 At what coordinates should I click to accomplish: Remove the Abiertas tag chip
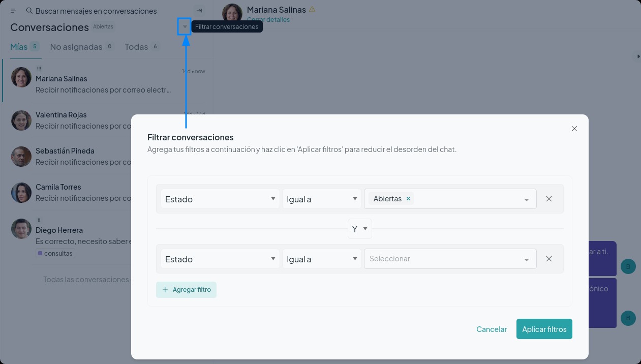[408, 199]
